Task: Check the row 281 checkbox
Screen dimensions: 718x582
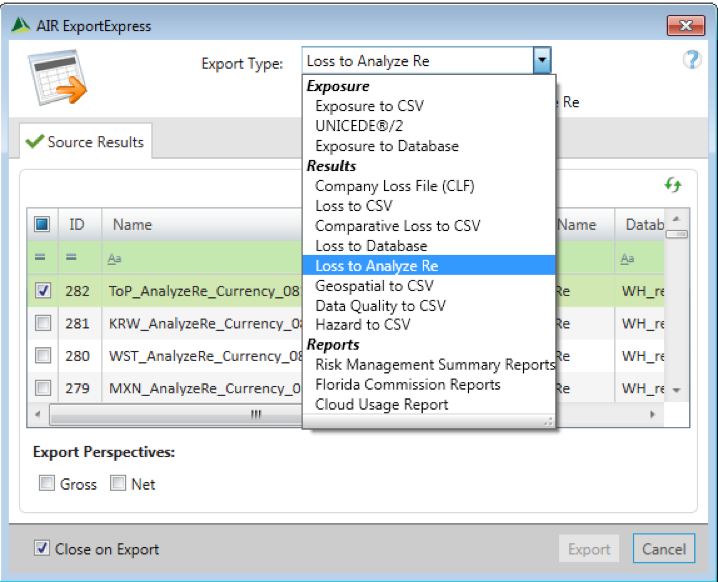Action: point(43,323)
